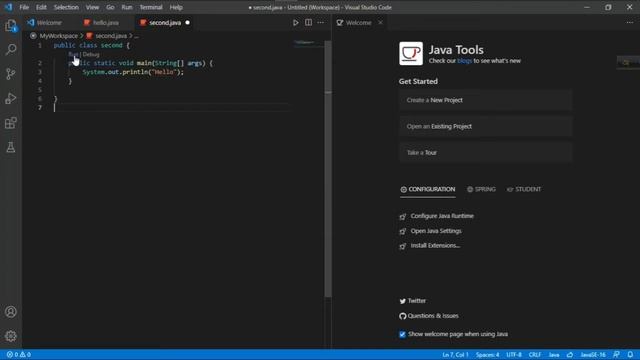Run the Java file with play icon
The height and width of the screenshot is (360, 640).
pos(296,23)
